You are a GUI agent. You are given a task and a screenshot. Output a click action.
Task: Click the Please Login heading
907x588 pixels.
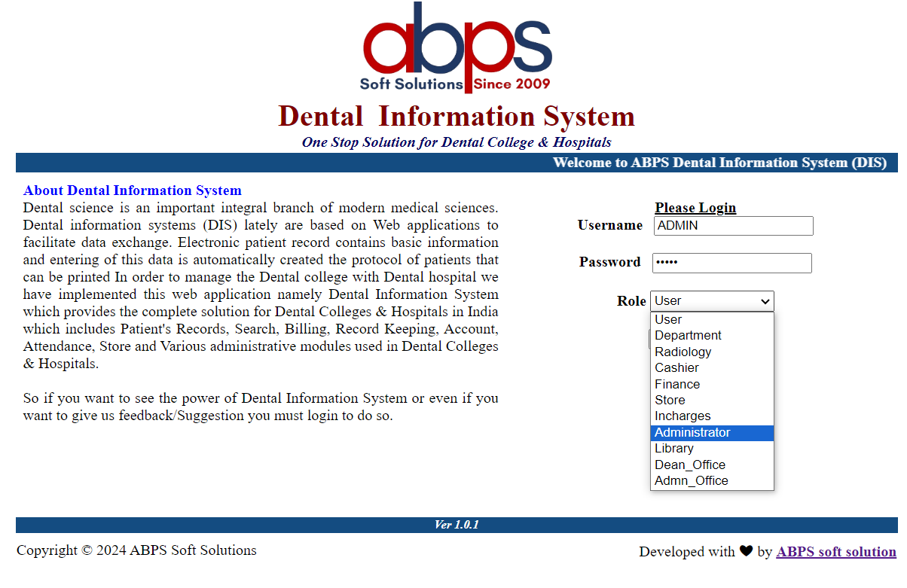point(695,208)
